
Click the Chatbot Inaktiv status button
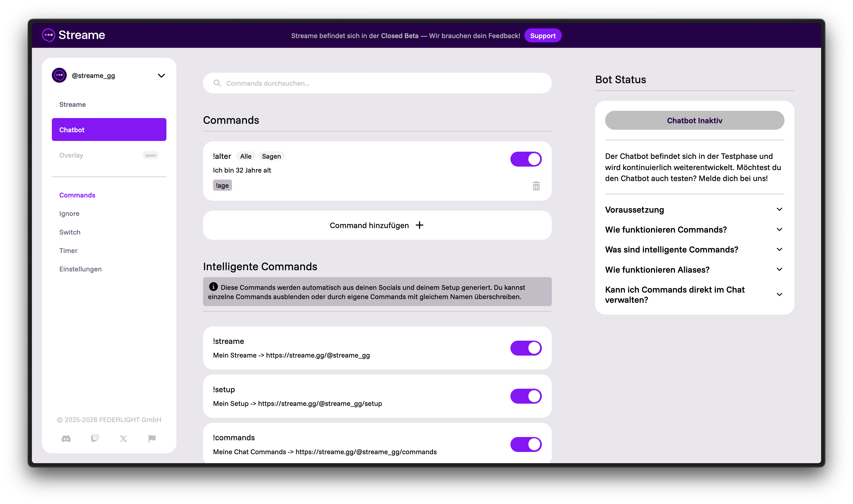click(694, 121)
